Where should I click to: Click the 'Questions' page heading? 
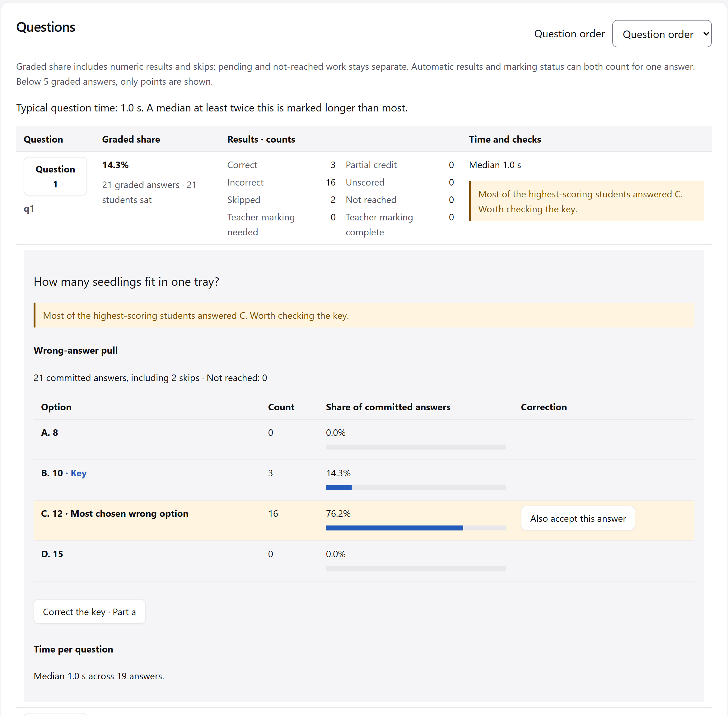pos(45,27)
